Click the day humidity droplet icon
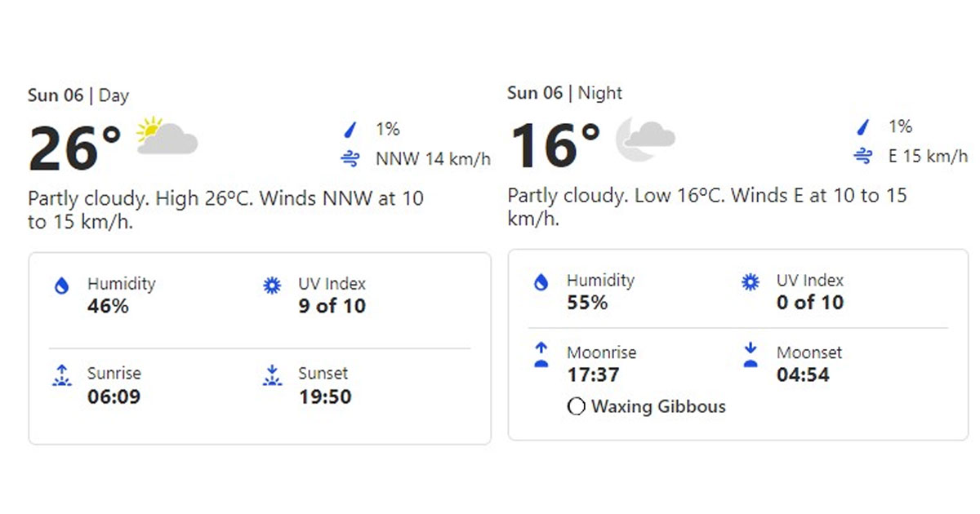 pos(61,286)
